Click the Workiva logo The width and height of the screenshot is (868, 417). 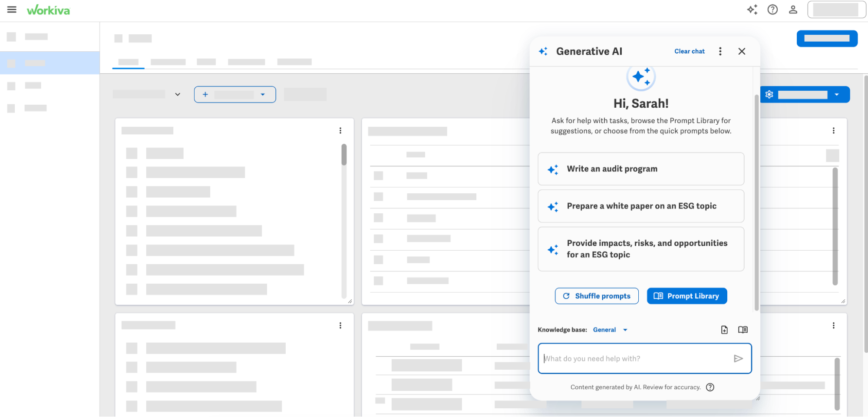pyautogui.click(x=49, y=9)
